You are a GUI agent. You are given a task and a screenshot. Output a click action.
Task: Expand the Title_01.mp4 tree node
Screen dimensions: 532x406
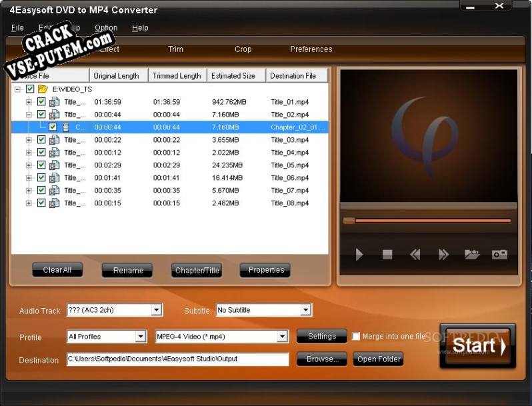point(29,102)
